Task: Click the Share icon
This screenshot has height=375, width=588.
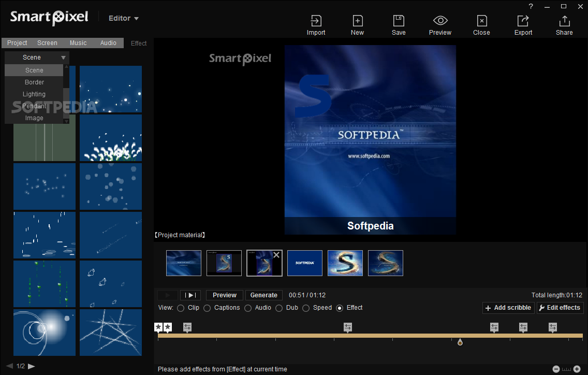Action: point(564,21)
